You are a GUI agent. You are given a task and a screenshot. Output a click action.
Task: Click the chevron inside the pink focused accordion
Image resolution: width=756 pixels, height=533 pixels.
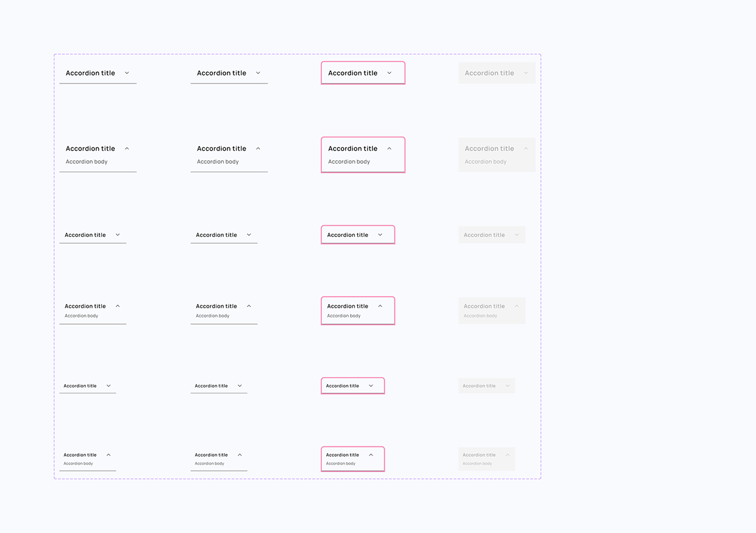pyautogui.click(x=389, y=72)
